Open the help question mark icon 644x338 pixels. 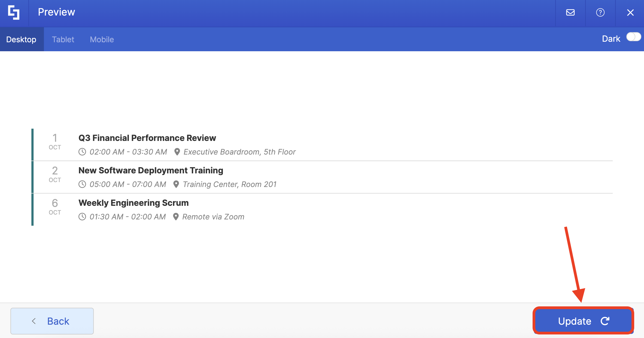point(600,13)
